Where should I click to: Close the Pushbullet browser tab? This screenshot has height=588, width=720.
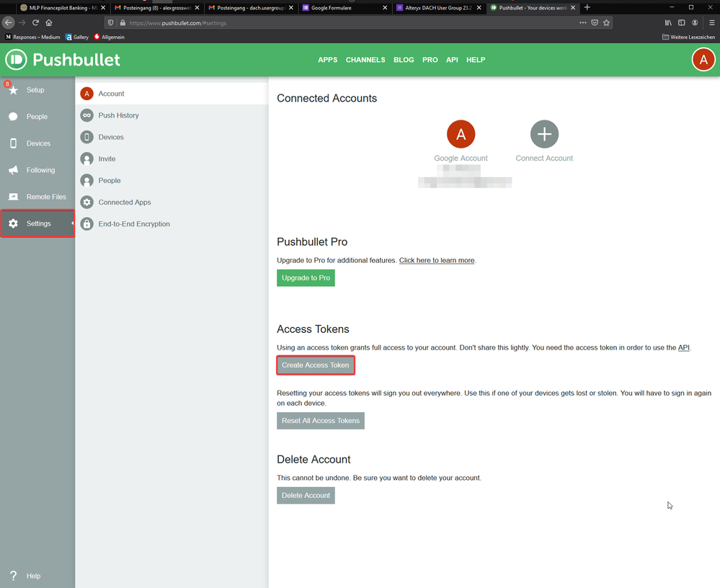pyautogui.click(x=573, y=8)
